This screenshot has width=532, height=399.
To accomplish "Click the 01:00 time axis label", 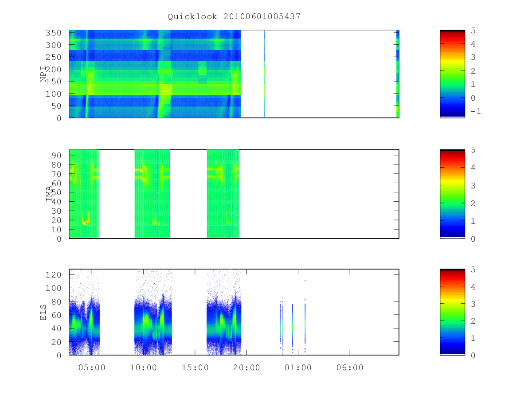I will click(298, 368).
